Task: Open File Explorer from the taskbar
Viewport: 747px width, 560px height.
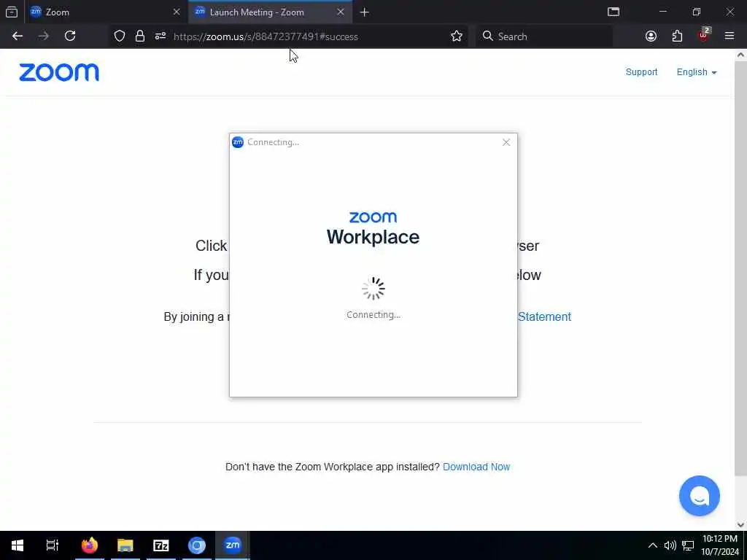Action: click(125, 545)
